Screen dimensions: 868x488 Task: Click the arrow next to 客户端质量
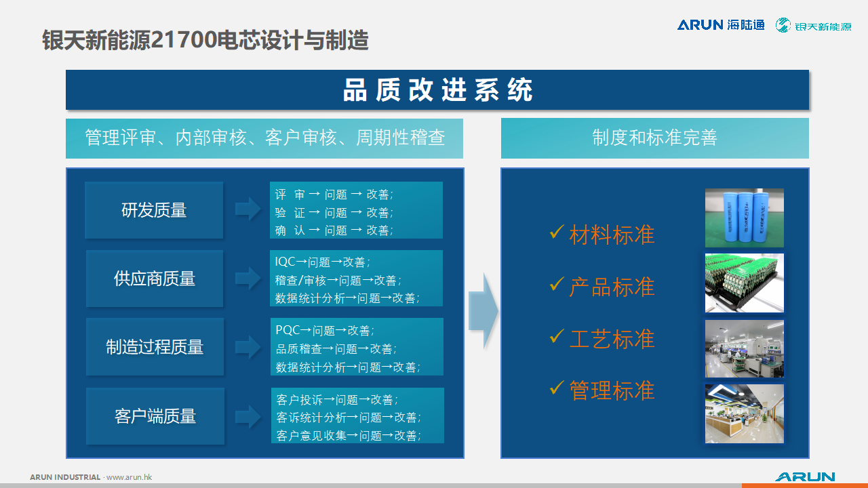248,415
